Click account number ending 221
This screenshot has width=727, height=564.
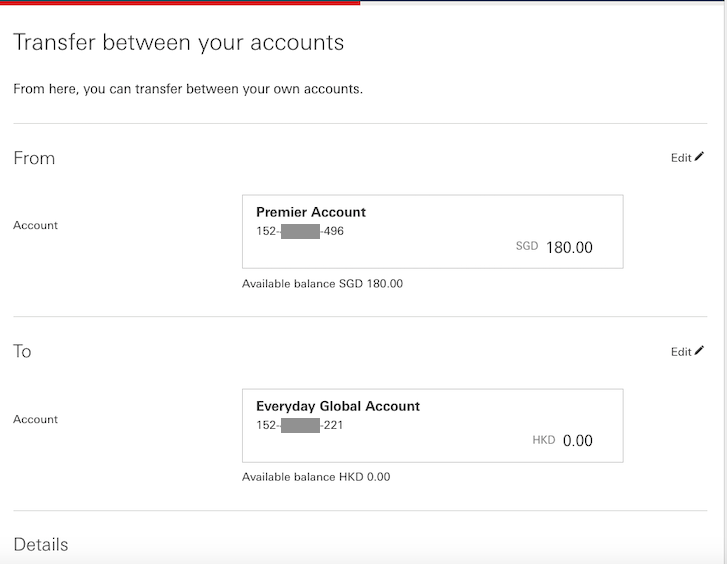pyautogui.click(x=300, y=425)
